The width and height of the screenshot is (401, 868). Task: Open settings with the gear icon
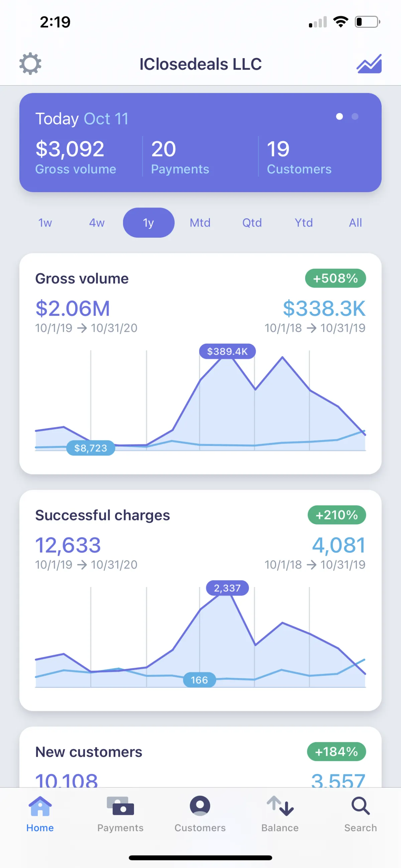(x=30, y=64)
